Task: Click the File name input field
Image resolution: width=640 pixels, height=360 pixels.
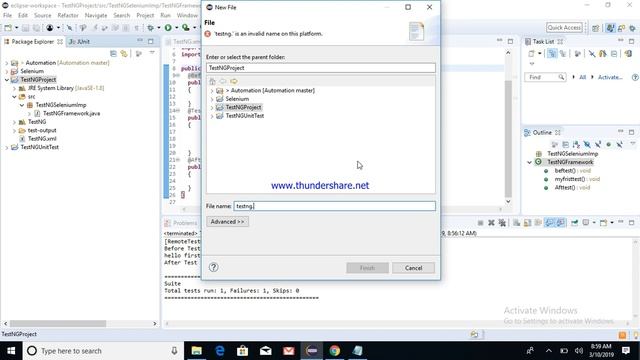Action: tap(335, 206)
